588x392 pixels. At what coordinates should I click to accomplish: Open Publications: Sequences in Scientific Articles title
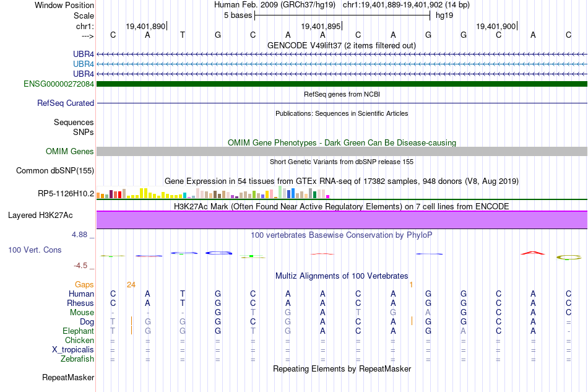point(342,113)
